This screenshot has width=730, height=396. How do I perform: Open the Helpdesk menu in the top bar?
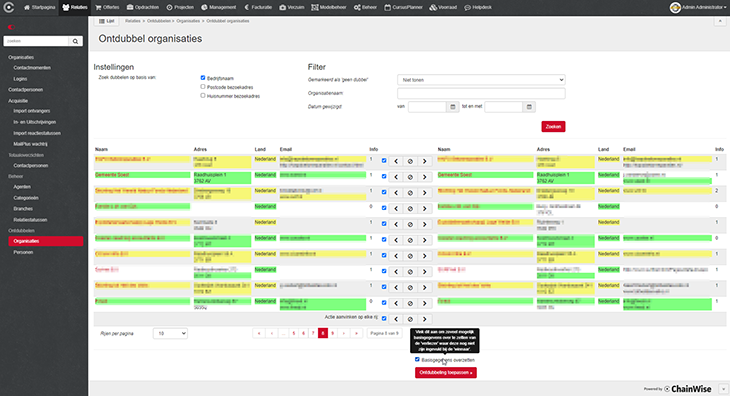[478, 7]
